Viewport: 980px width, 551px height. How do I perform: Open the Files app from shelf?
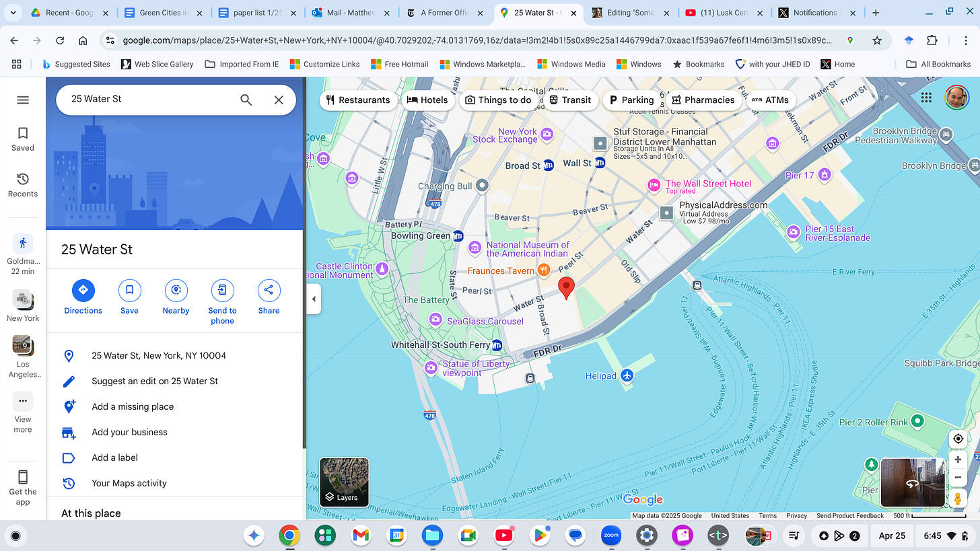pos(432,536)
